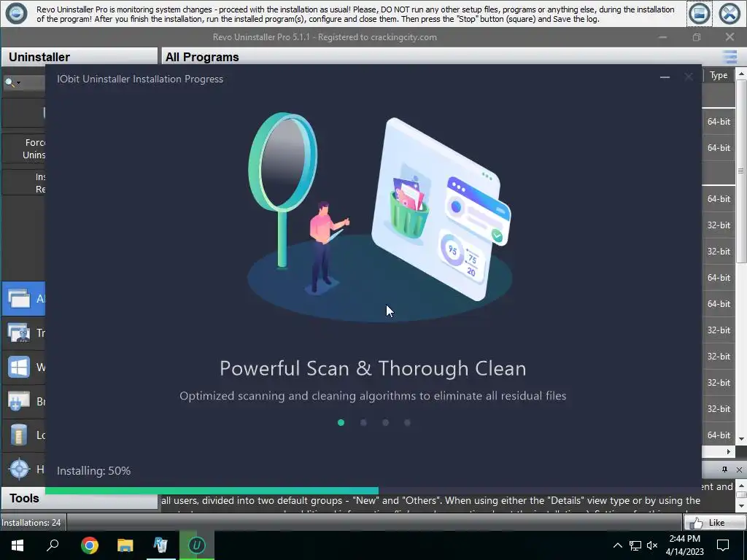Open the Hunter Mode sidebar icon

pos(19,469)
